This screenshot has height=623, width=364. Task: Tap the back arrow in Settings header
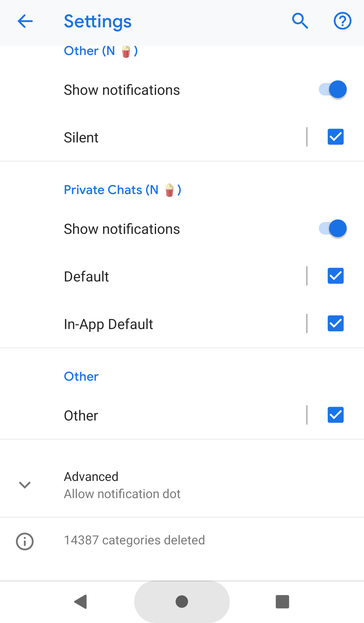(x=25, y=21)
